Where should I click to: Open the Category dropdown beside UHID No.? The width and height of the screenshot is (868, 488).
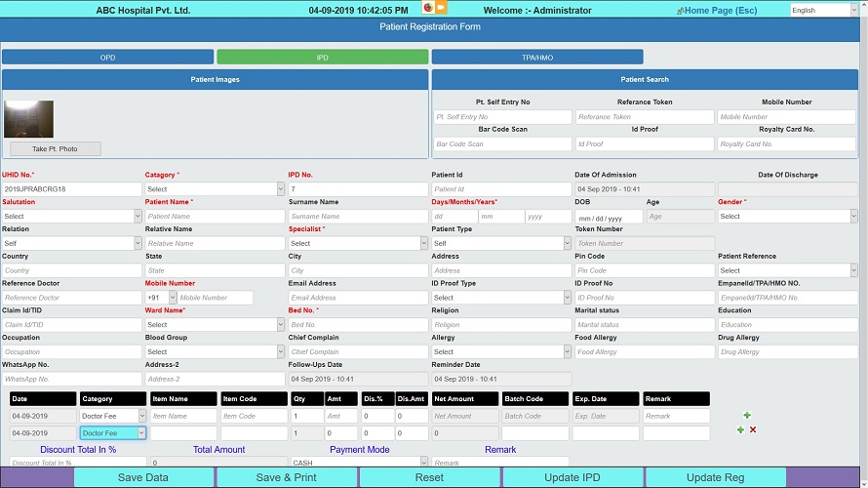pos(215,189)
